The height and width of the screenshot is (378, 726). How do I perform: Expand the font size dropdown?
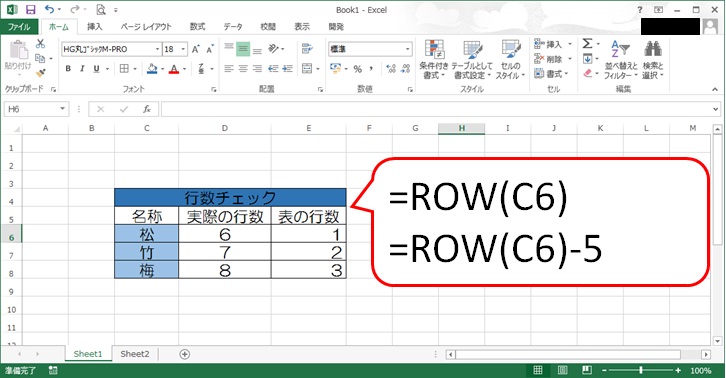pyautogui.click(x=183, y=49)
